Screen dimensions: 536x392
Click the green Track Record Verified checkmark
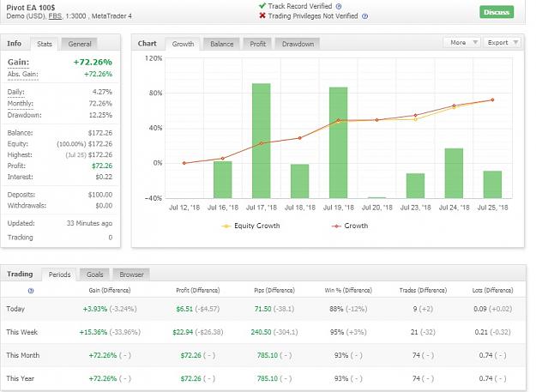pos(262,6)
